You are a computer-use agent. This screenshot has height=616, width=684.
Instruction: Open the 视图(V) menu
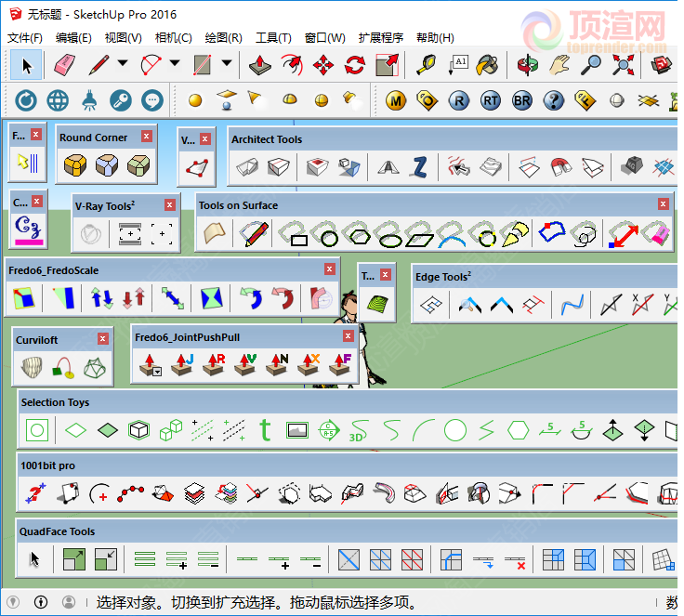(124, 38)
